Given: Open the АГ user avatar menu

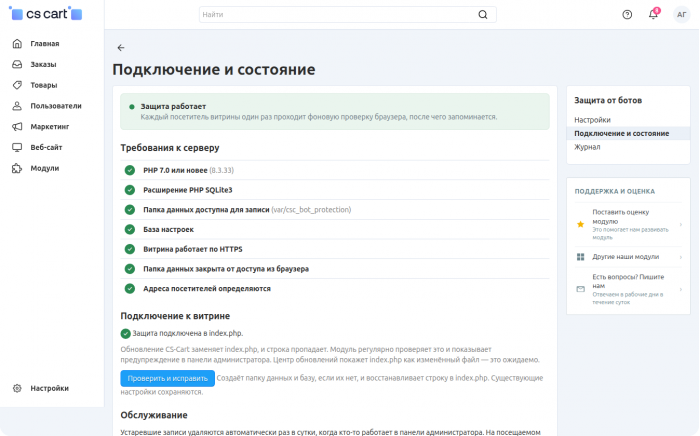Looking at the screenshot, I should (682, 15).
